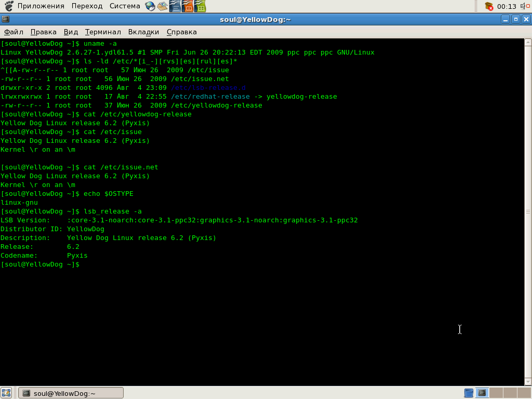
Task: Click the Show Desktop button in bottom panel
Action: (6, 393)
